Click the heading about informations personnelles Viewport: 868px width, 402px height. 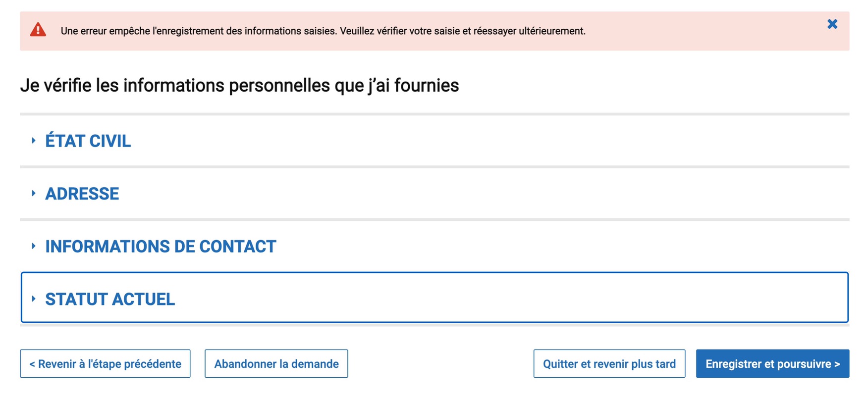click(239, 85)
